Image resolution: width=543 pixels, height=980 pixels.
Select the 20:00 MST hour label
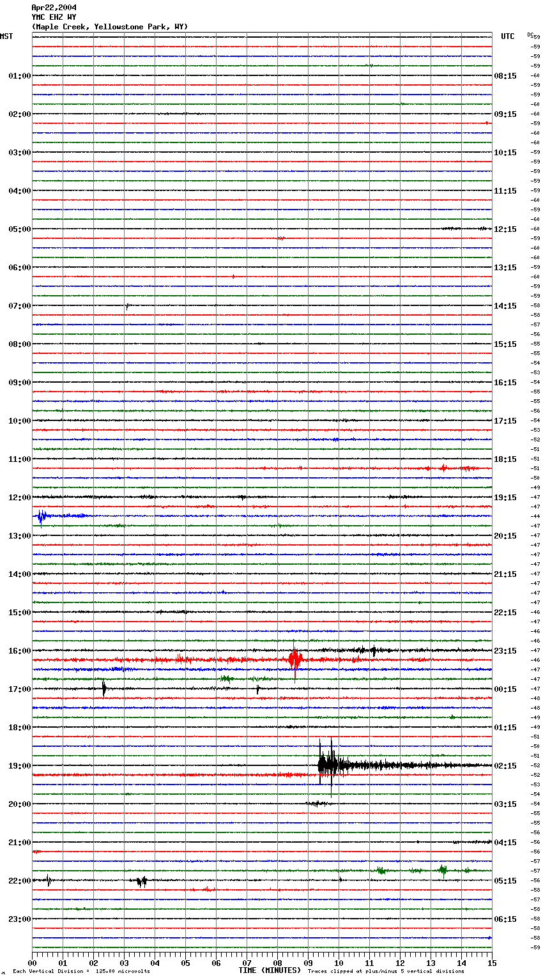[20, 804]
